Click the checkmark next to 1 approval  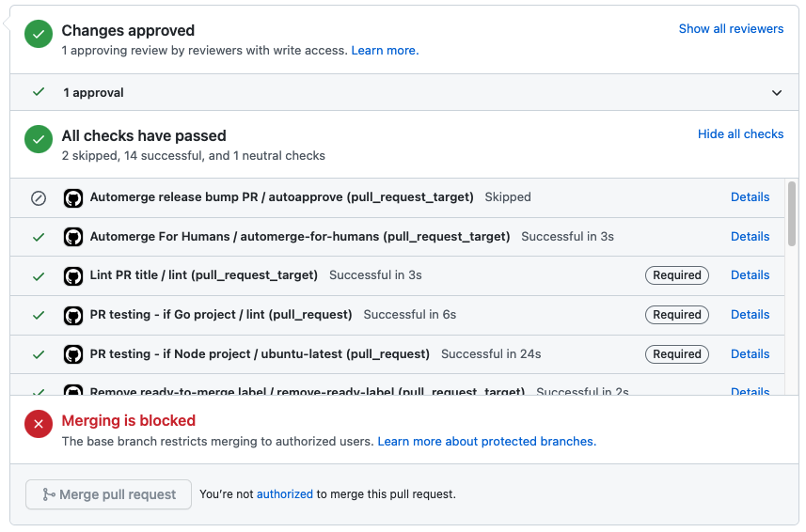(x=39, y=92)
